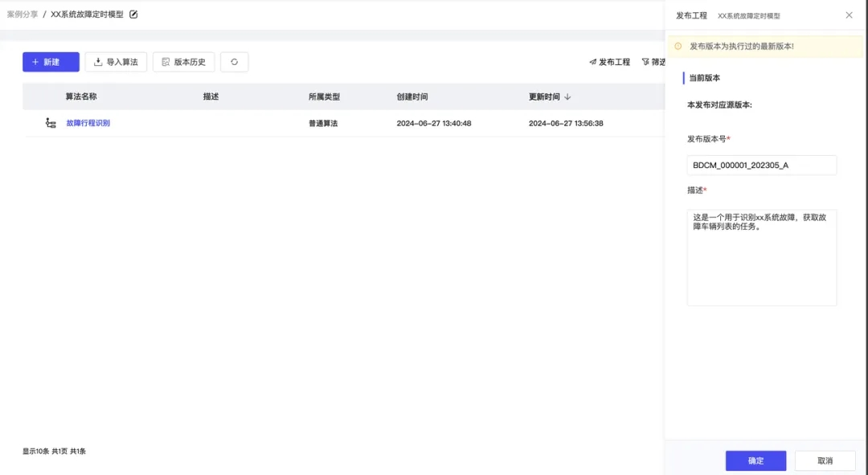
Task: Open the 故障行程识别 algorithm link
Action: (88, 123)
